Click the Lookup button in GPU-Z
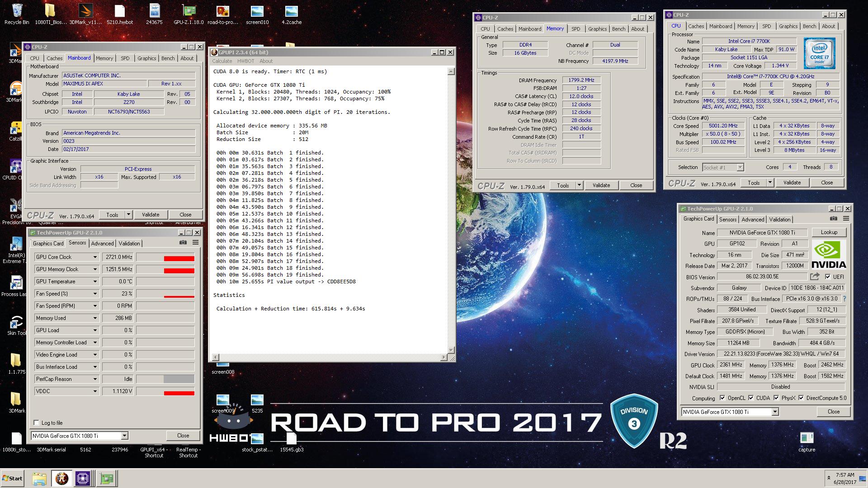The height and width of the screenshot is (488, 868). (x=829, y=232)
